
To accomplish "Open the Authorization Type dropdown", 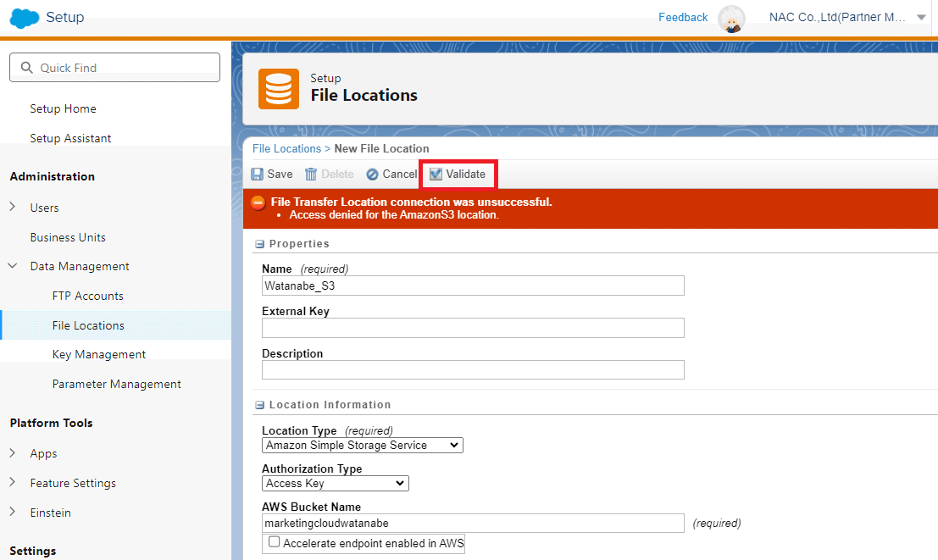I will [335, 484].
